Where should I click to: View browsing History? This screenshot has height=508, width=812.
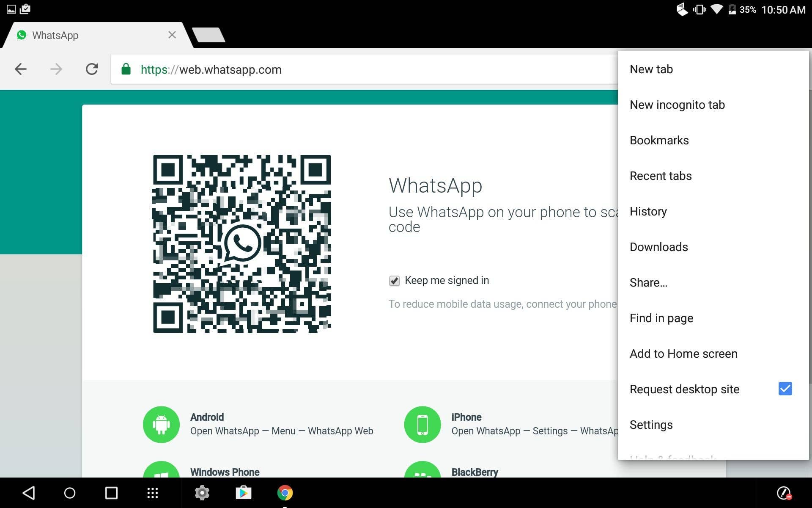tap(648, 211)
